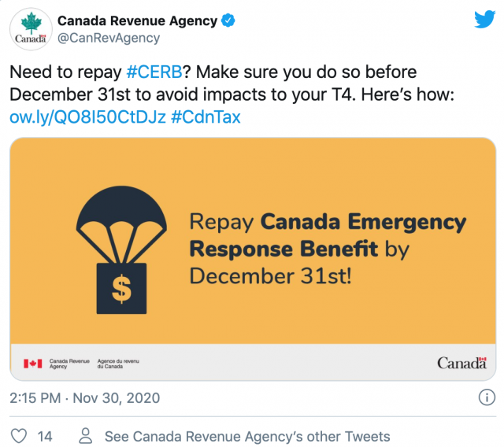Screen dimensions: 504x447
Task: Click the Canada Revenue Agency display name
Action: point(138,21)
